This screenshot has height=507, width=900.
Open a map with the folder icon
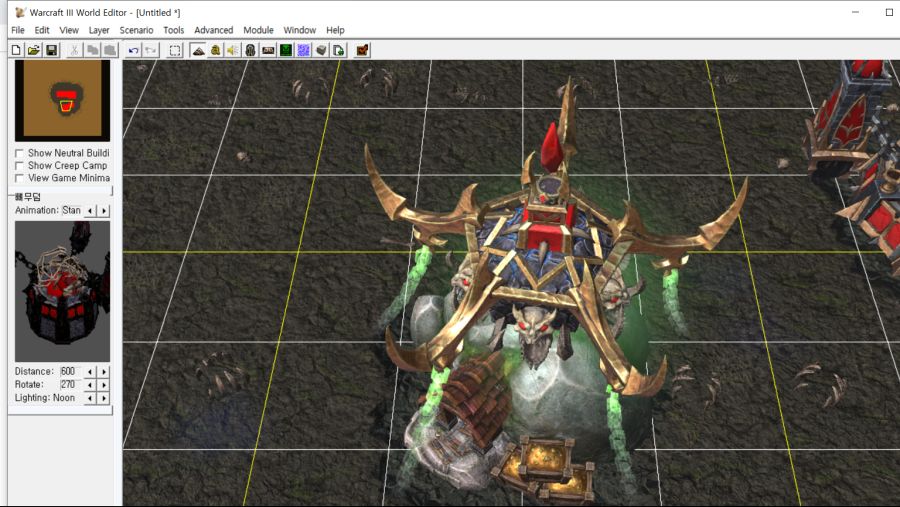click(x=34, y=51)
